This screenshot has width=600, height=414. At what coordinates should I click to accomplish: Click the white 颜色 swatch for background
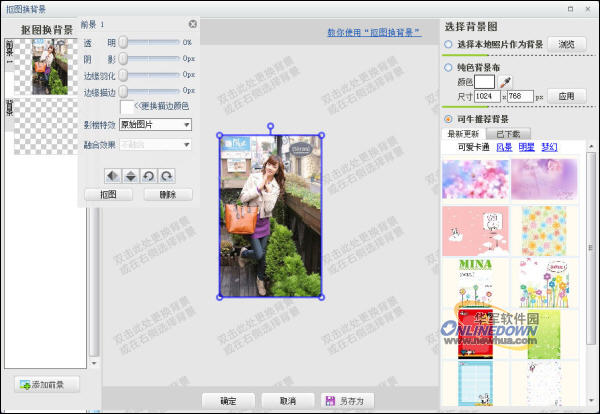click(x=485, y=80)
